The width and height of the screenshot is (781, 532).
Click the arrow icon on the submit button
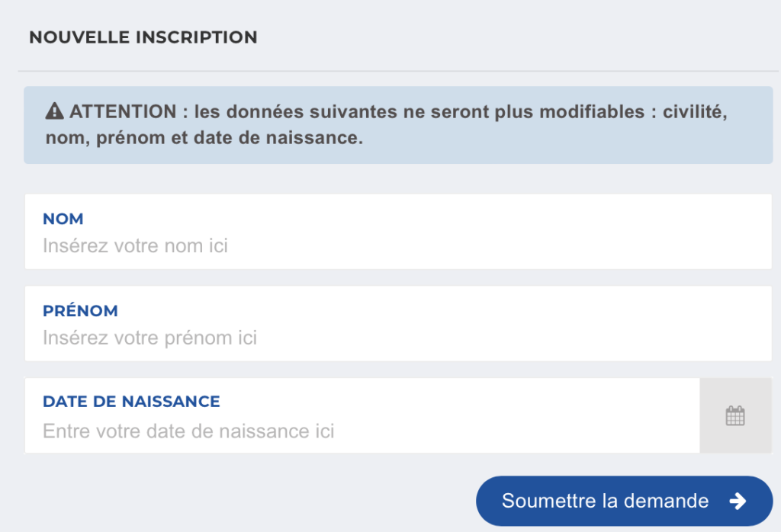pos(738,501)
